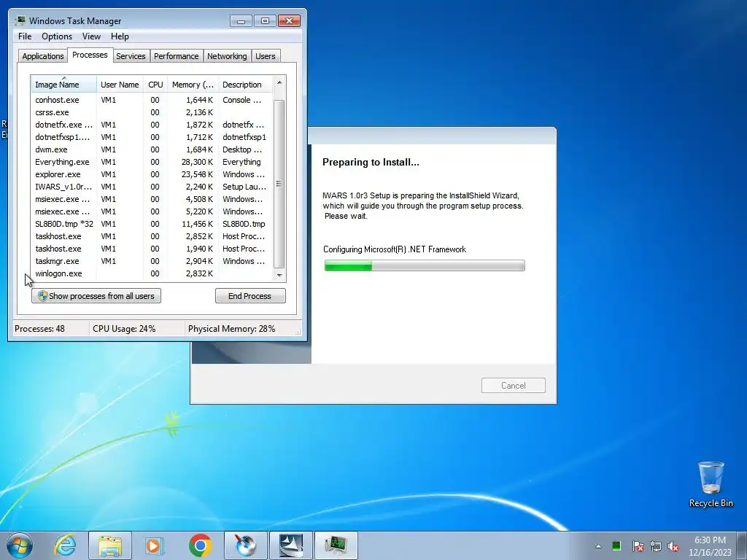This screenshot has height=560, width=747.
Task: Sort by the CPU column header
Action: click(x=155, y=85)
